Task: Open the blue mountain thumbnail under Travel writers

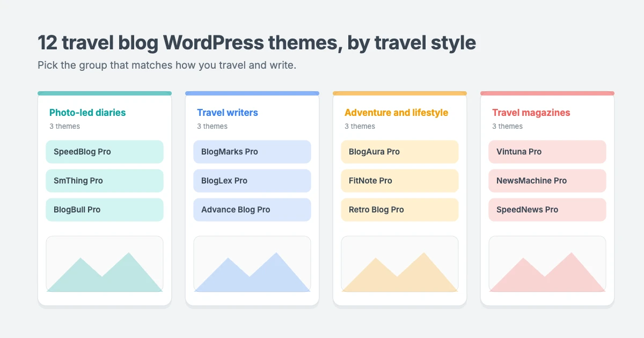Action: pyautogui.click(x=252, y=264)
